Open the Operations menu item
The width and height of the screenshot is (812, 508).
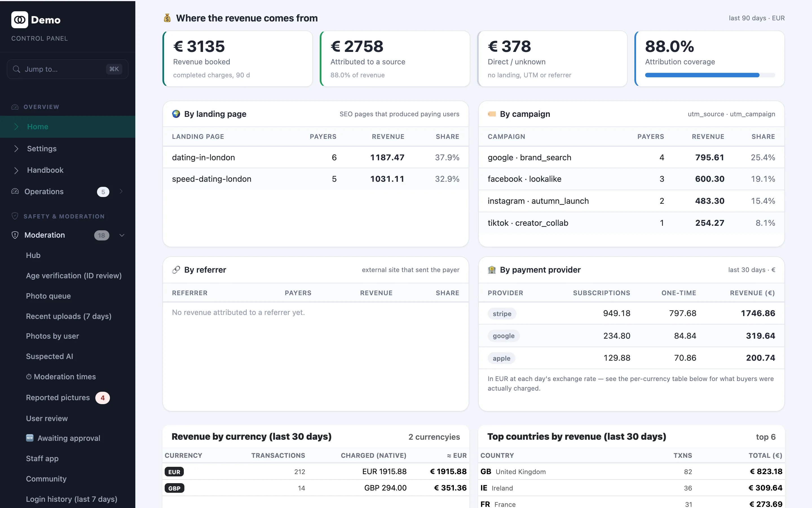click(67, 192)
